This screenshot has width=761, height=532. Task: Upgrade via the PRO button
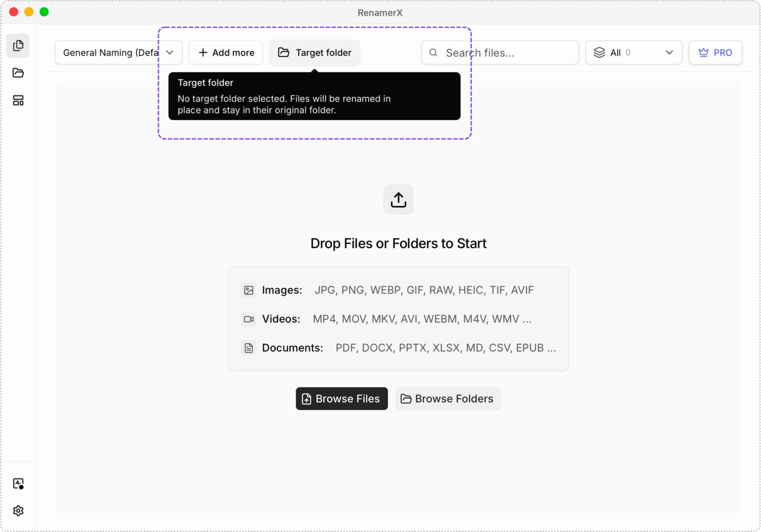pyautogui.click(x=716, y=53)
